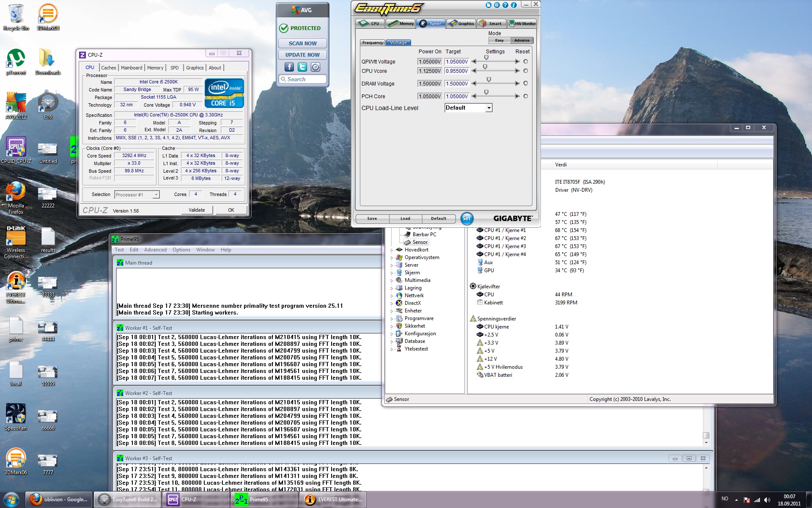Launch the EVEREST Ultimate desktop icon
This screenshot has width=812, height=508.
tap(16, 287)
